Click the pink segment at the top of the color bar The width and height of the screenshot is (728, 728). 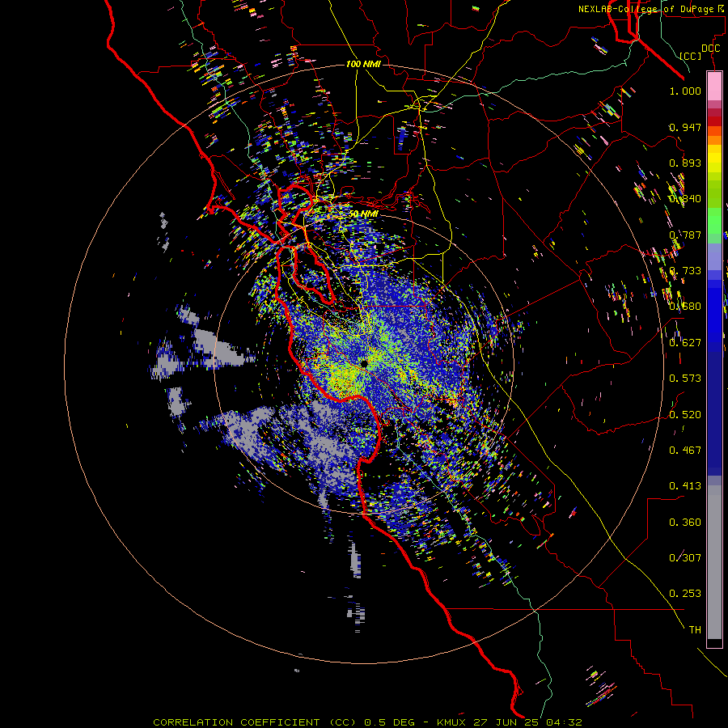click(714, 86)
